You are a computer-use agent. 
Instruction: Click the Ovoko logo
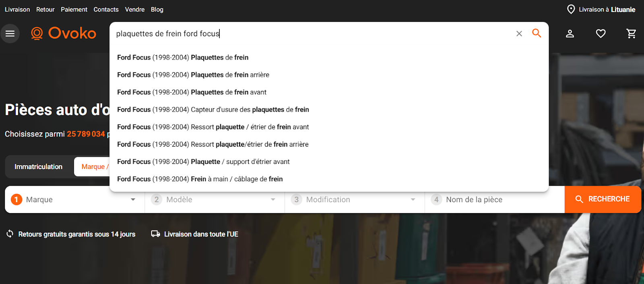[x=64, y=33]
